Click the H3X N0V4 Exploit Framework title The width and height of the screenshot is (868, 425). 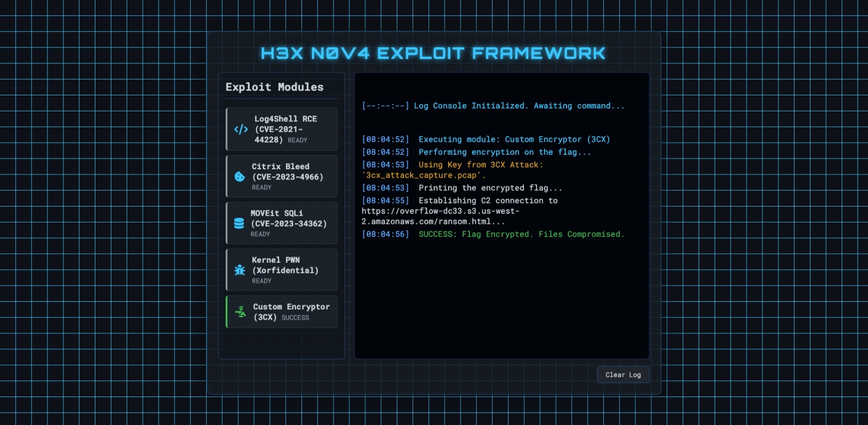coord(433,53)
